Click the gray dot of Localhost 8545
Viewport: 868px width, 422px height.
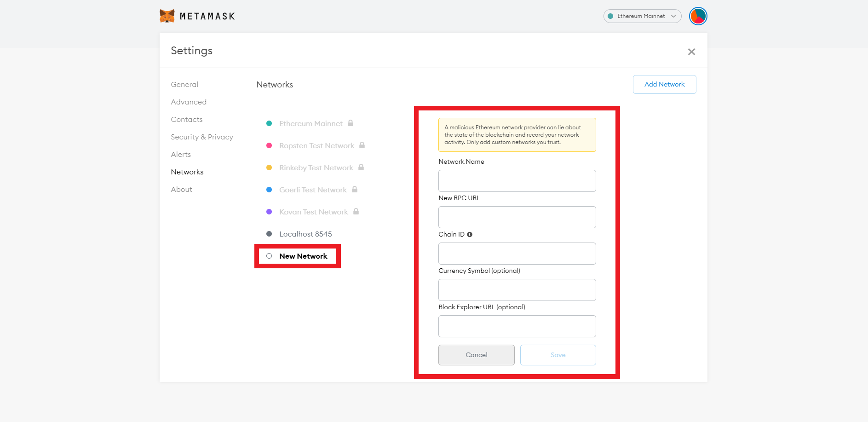(x=269, y=234)
